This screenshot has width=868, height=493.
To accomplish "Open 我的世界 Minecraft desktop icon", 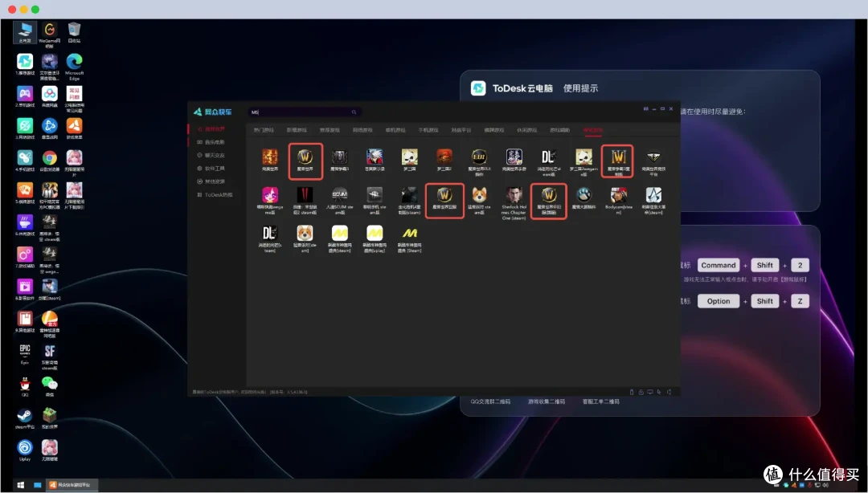I will [49, 416].
